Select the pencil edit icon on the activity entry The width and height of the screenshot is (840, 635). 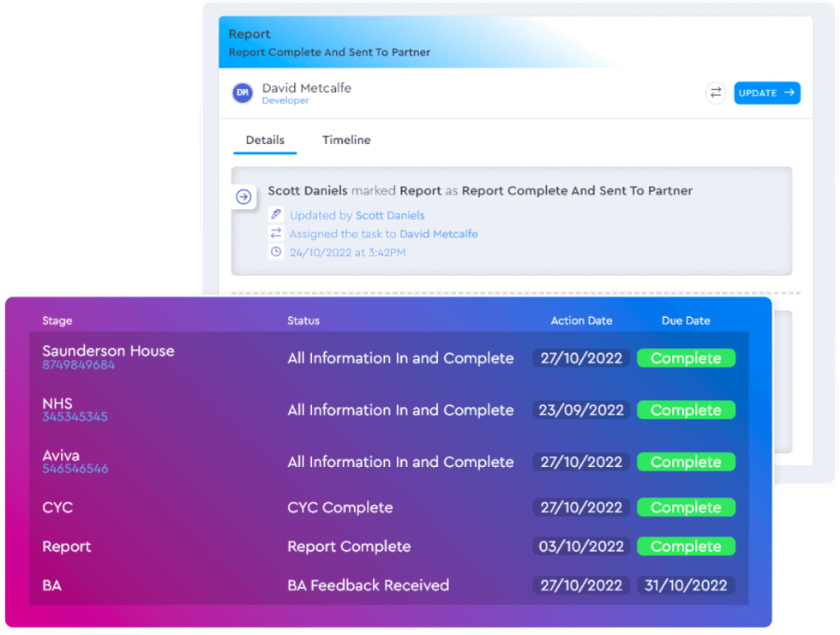(276, 215)
